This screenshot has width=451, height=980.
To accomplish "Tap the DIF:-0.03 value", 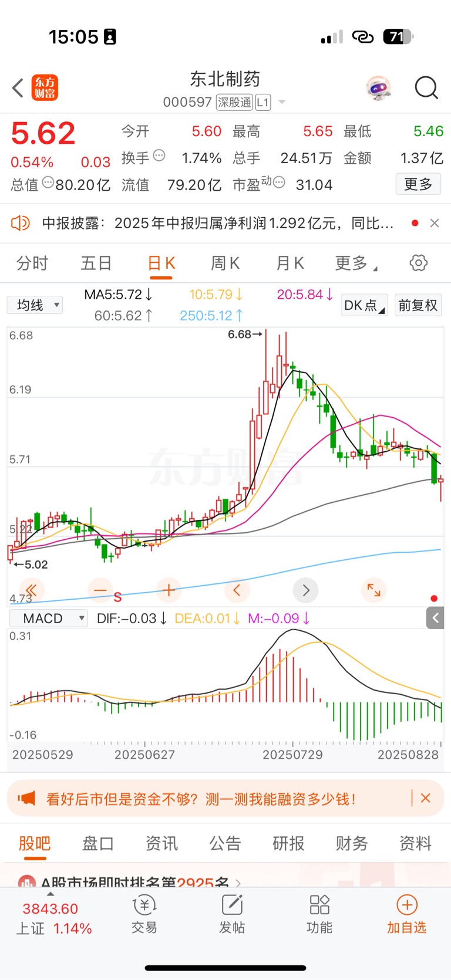I will coord(132,619).
